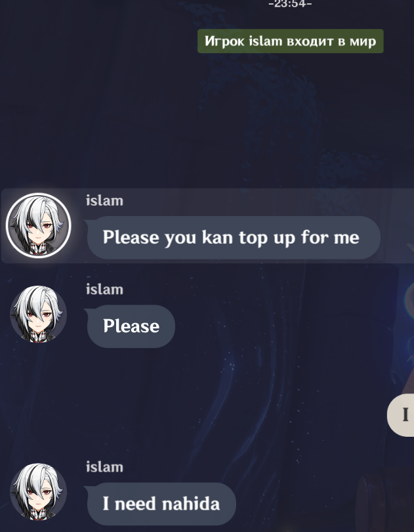Select the "Please you kan top up for me" bubble
Image resolution: width=414 pixels, height=532 pixels.
point(234,238)
